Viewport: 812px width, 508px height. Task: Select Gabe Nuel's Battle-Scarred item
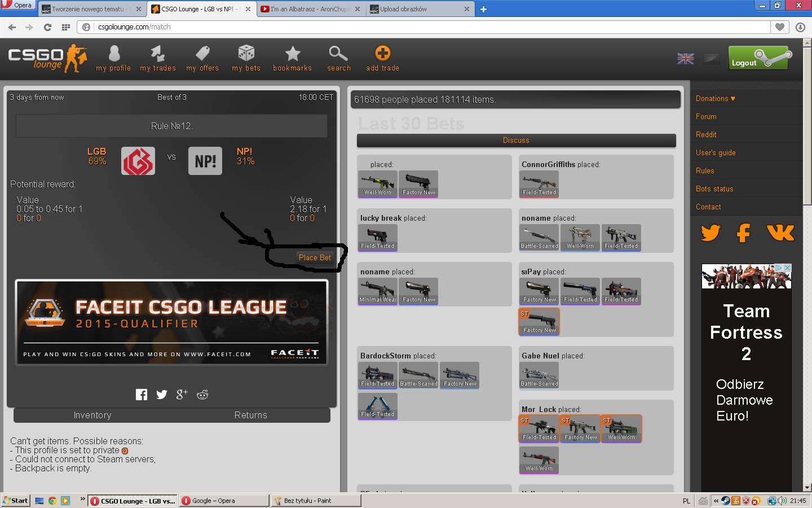pos(539,375)
